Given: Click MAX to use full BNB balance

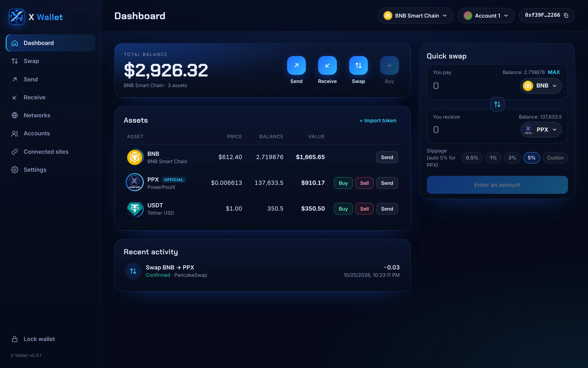Looking at the screenshot, I should click(554, 72).
